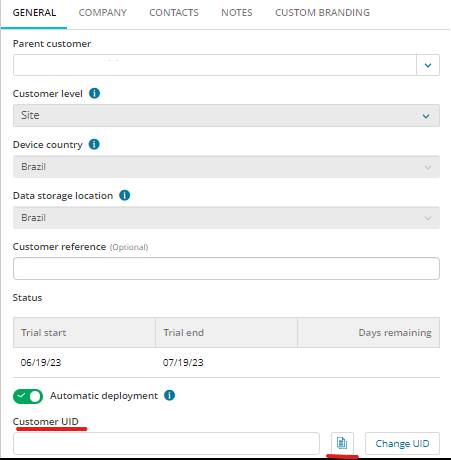Click the Data storage location info icon
Image resolution: width=451 pixels, height=460 pixels.
coord(125,195)
